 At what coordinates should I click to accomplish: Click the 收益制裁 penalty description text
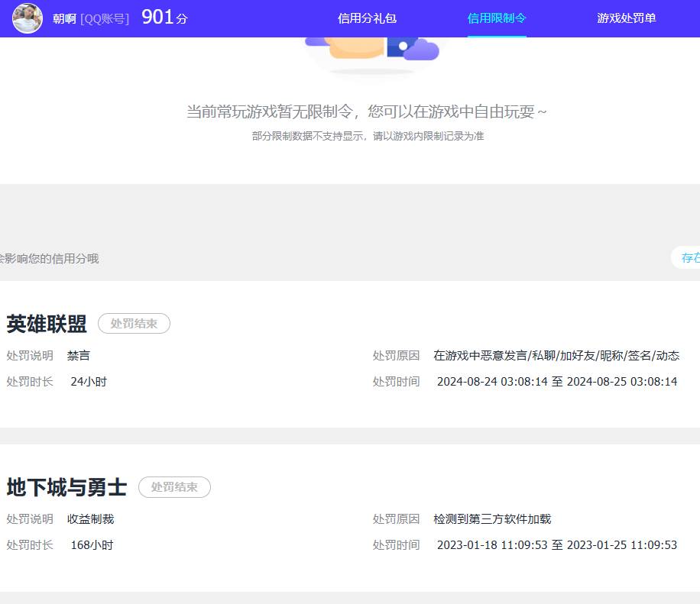coord(90,518)
